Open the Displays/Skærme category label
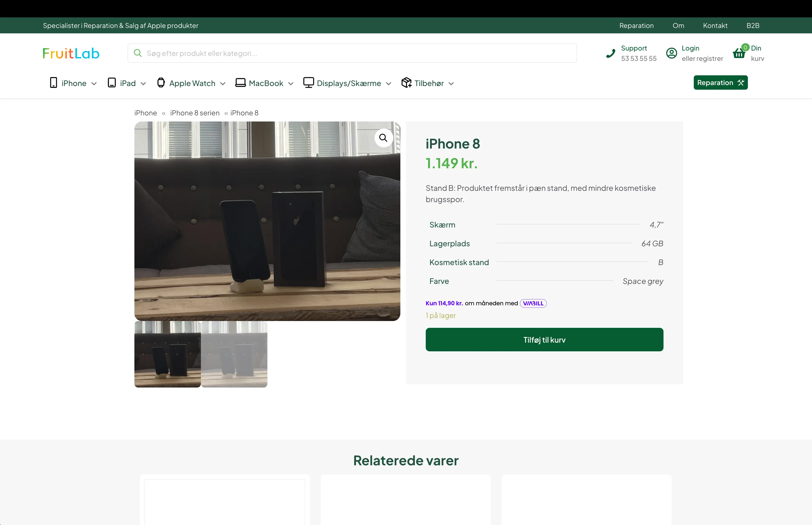The width and height of the screenshot is (812, 525). pos(349,83)
